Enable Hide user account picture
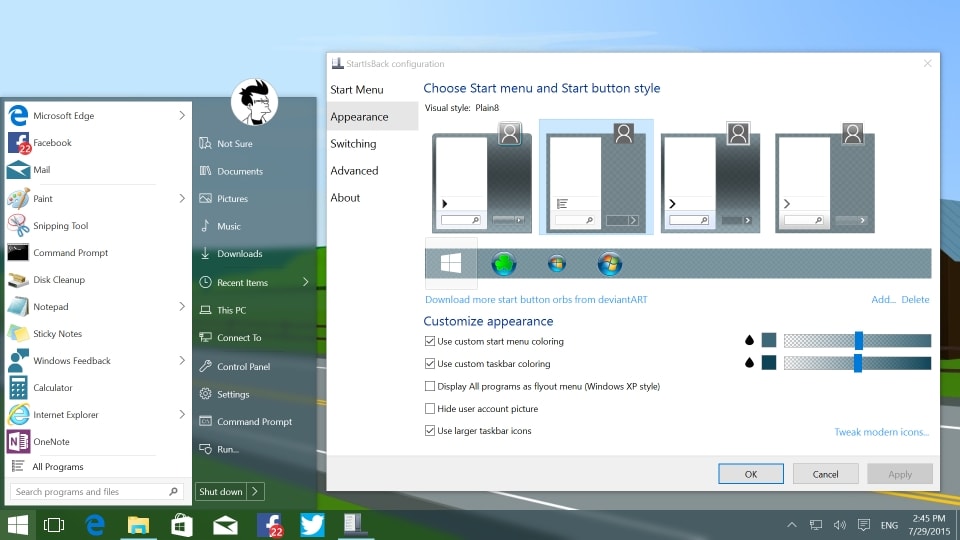The width and height of the screenshot is (960, 540). pyautogui.click(x=430, y=408)
